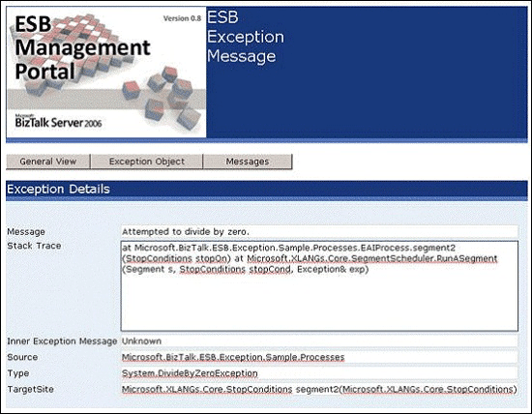This screenshot has height=414, width=532.
Task: Click the Version 0.8 label
Action: (182, 18)
